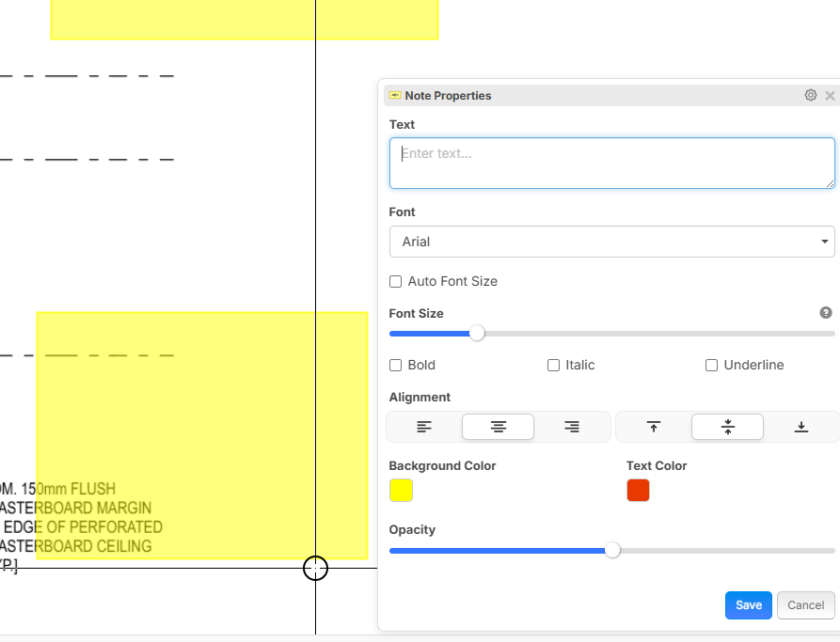Open the Arial font dropdown

click(x=611, y=242)
